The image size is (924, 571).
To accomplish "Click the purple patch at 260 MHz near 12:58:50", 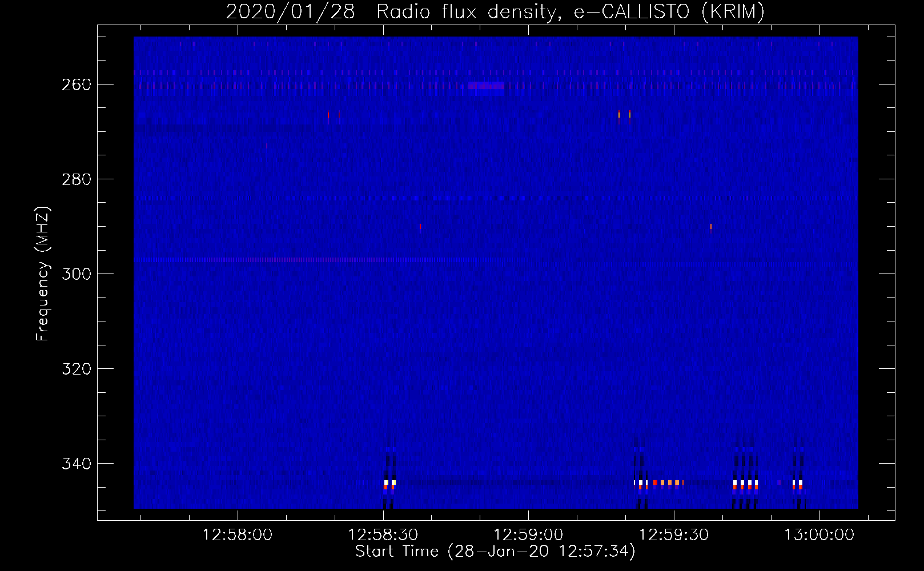I will pos(487,86).
